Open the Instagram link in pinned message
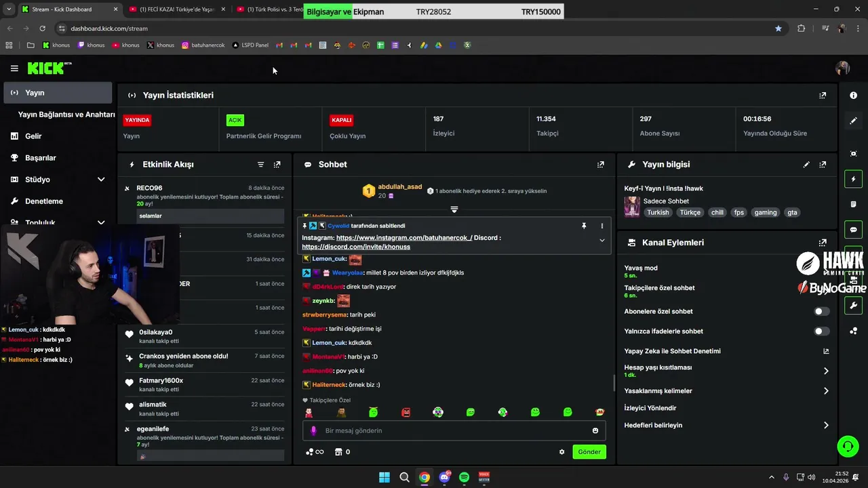This screenshot has height=488, width=868. pos(404,238)
